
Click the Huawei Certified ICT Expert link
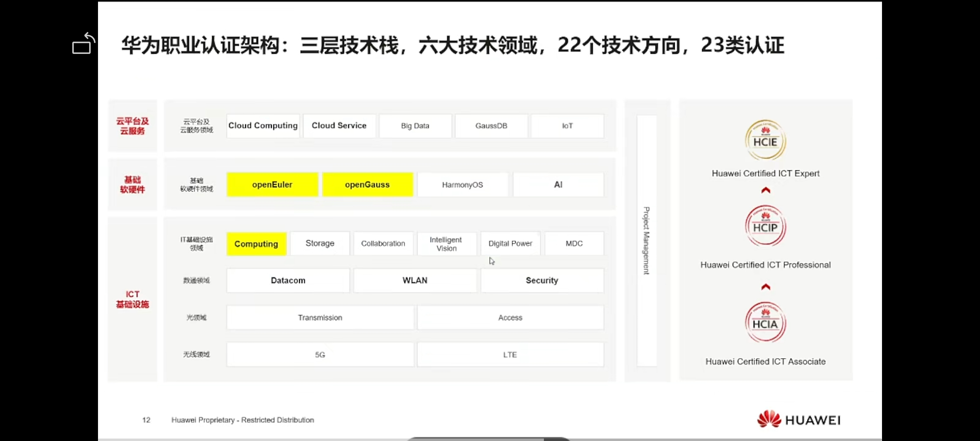coord(765,174)
